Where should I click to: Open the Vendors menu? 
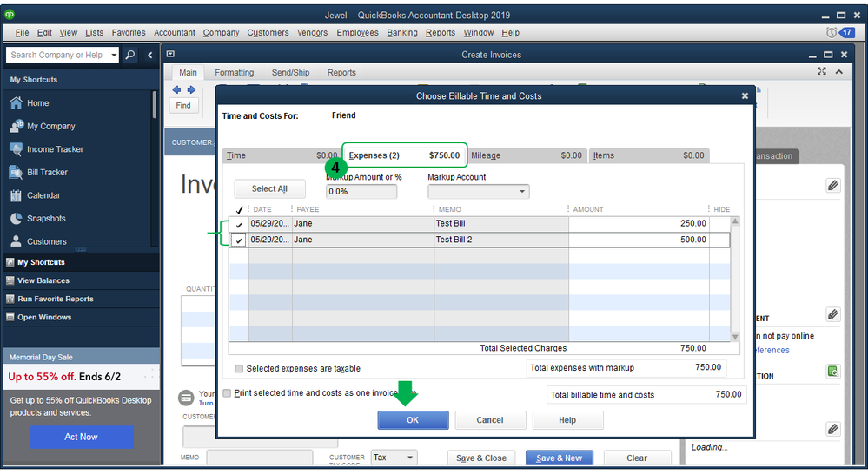pyautogui.click(x=312, y=33)
